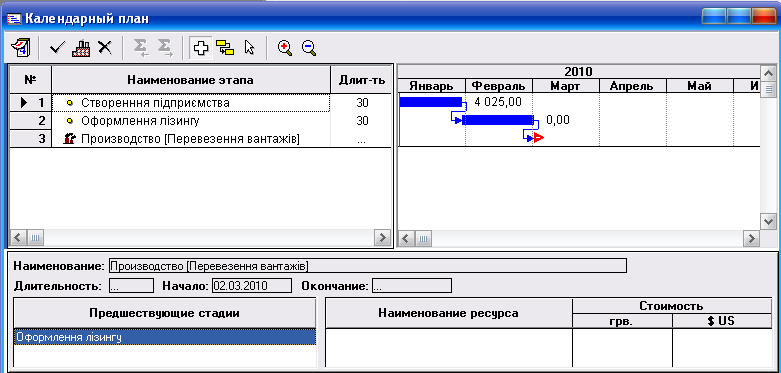Click the calendar settings icon in toolbar

[20, 48]
